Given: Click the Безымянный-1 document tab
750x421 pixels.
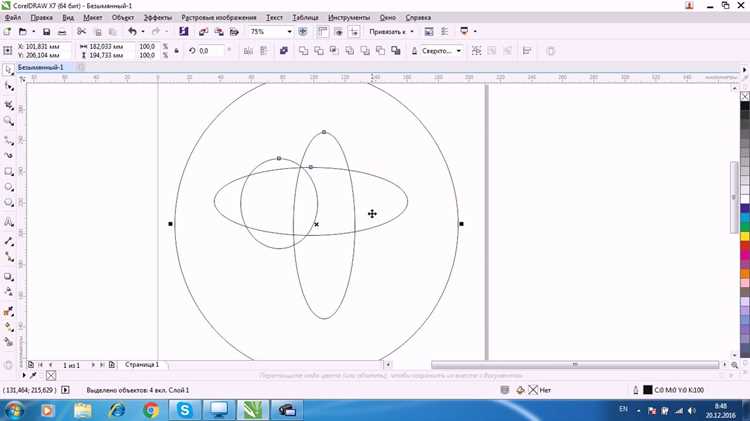Looking at the screenshot, I should pos(41,67).
